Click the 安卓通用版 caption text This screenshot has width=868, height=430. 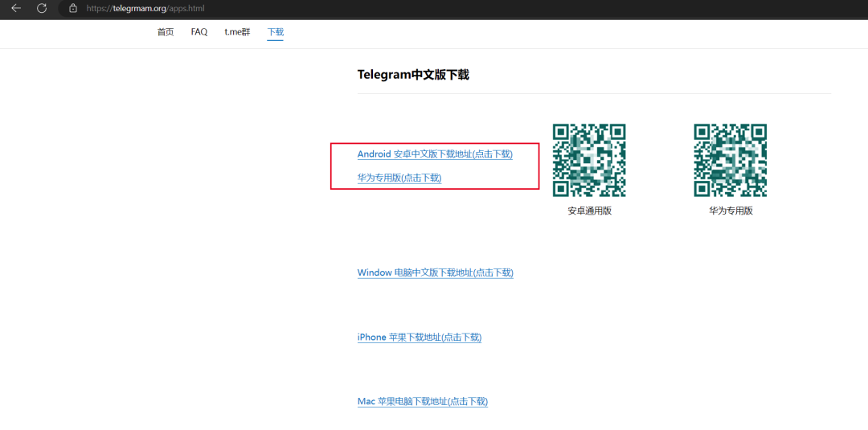point(590,211)
